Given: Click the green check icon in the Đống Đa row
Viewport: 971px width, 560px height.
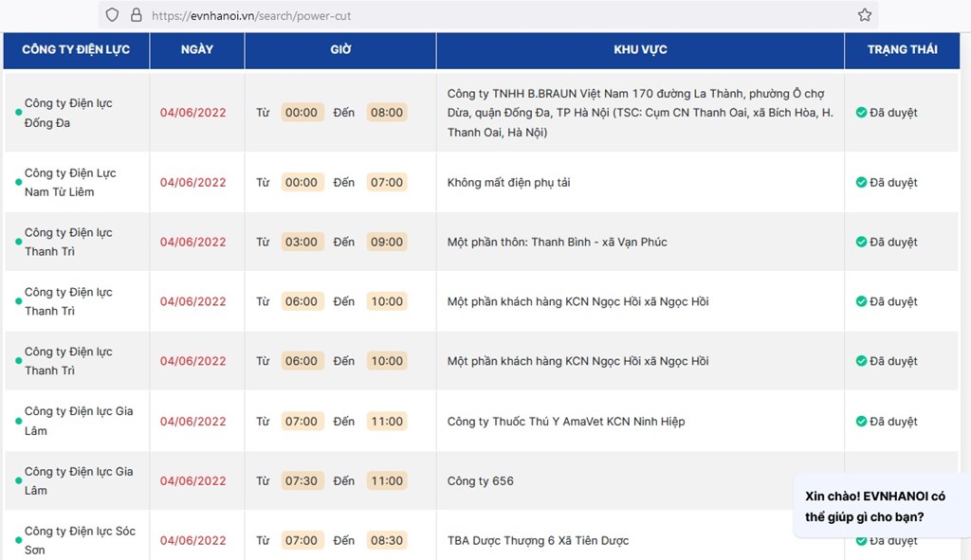Looking at the screenshot, I should (861, 113).
